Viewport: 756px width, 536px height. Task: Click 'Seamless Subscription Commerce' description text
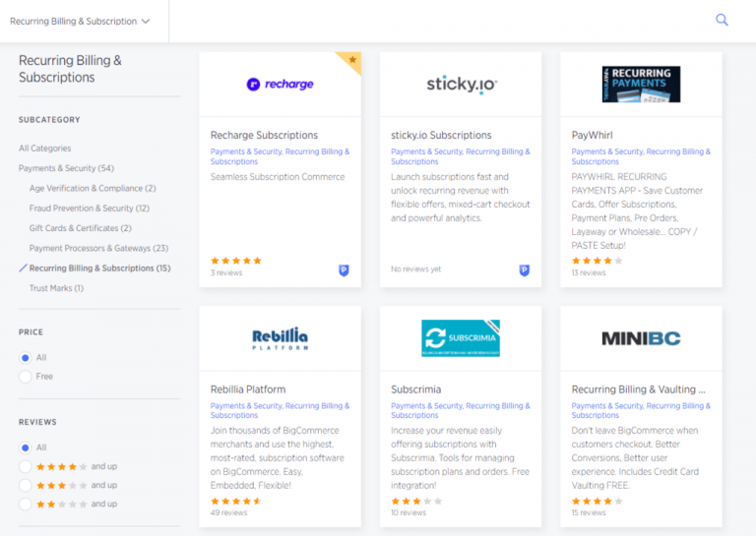[278, 177]
